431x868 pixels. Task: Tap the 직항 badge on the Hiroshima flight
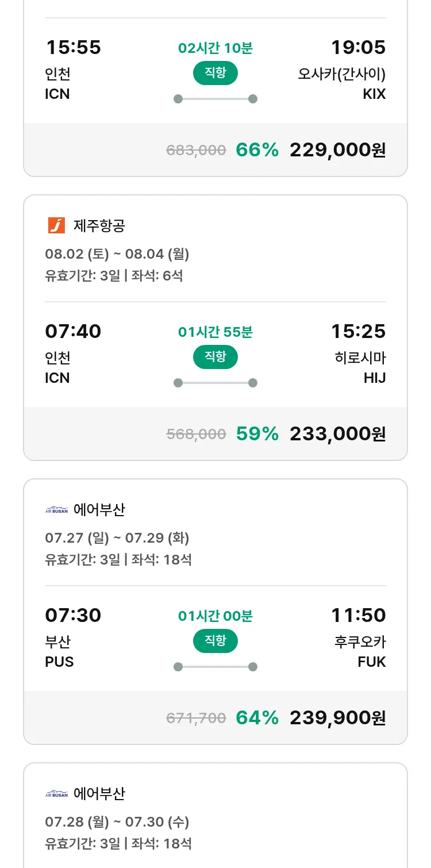[x=215, y=357]
